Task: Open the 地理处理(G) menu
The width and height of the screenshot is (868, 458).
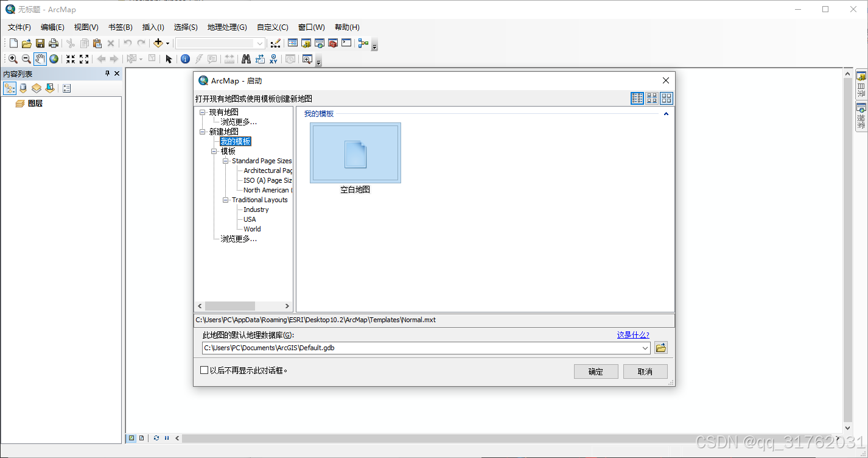Action: 227,27
